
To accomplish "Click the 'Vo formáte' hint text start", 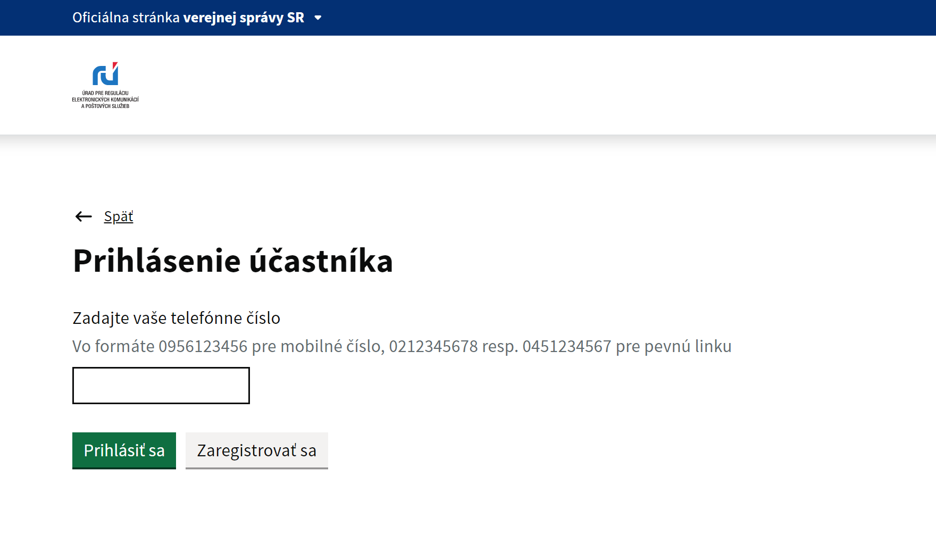I will (x=113, y=346).
